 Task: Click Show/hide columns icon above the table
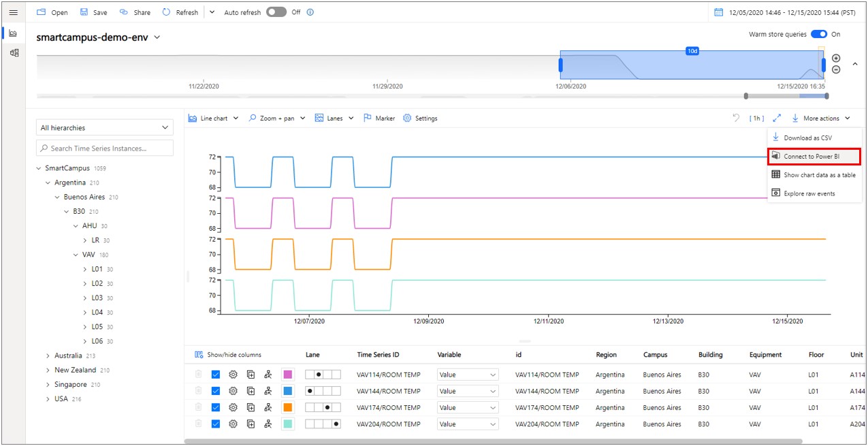[197, 354]
